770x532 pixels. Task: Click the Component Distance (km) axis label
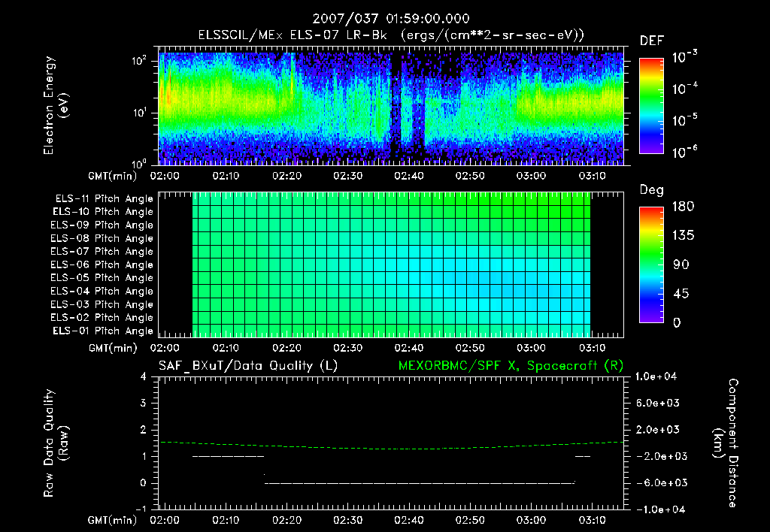pyautogui.click(x=726, y=443)
